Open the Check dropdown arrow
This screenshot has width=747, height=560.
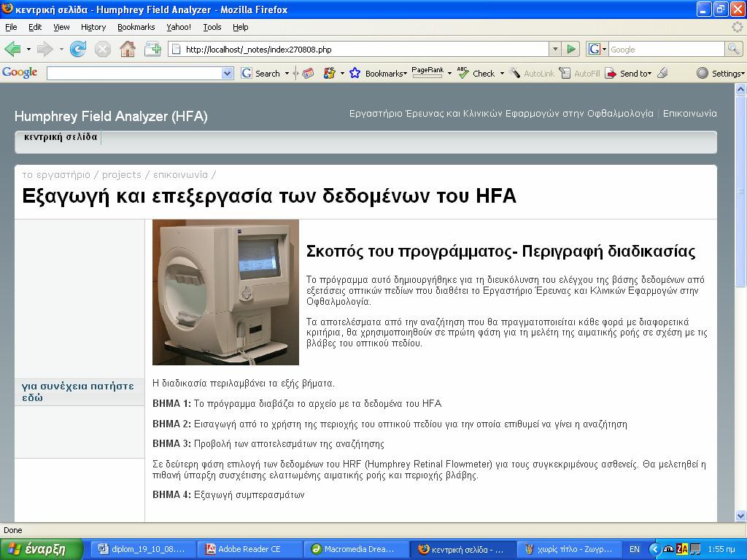click(x=502, y=74)
